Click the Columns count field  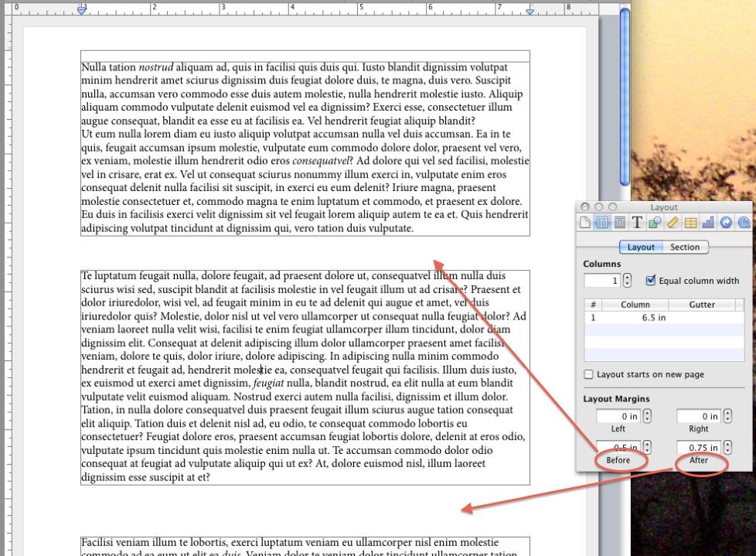point(601,280)
